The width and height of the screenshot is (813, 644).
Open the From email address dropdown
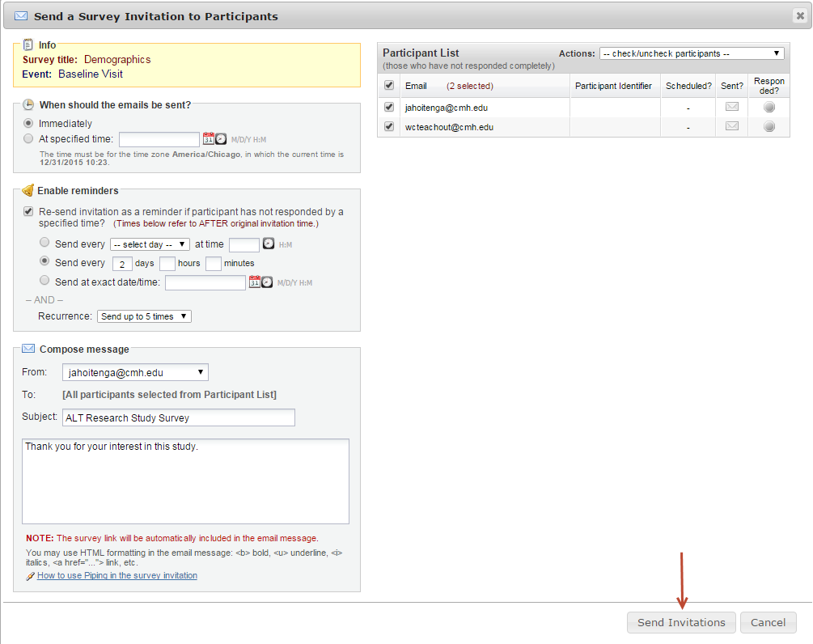tap(135, 372)
